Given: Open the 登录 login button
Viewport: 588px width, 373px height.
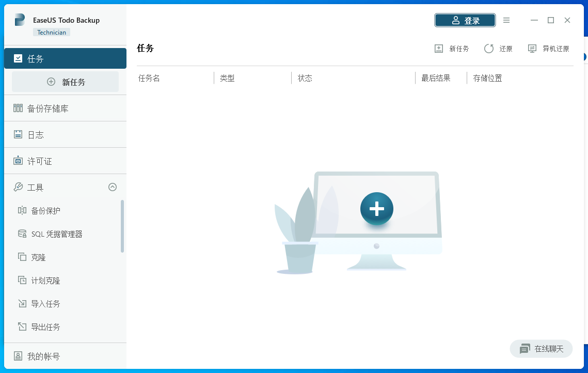Looking at the screenshot, I should click(465, 20).
